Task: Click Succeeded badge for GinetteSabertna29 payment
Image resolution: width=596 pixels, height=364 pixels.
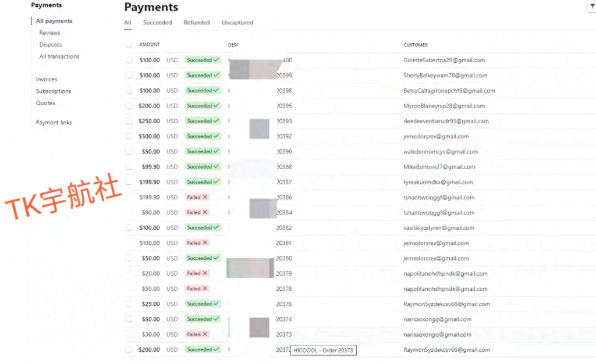Action: 203,60
